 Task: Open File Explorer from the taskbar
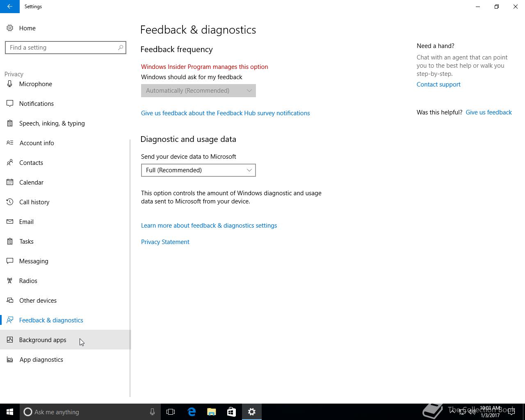tap(212, 412)
